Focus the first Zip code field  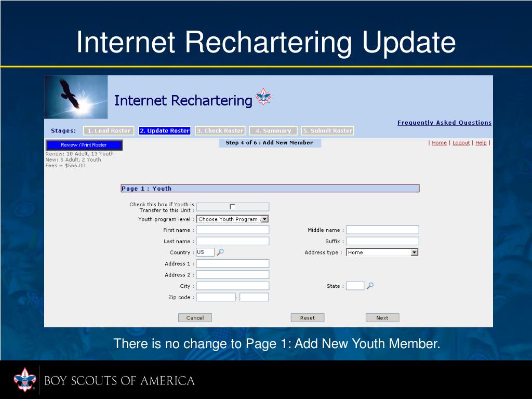point(216,297)
